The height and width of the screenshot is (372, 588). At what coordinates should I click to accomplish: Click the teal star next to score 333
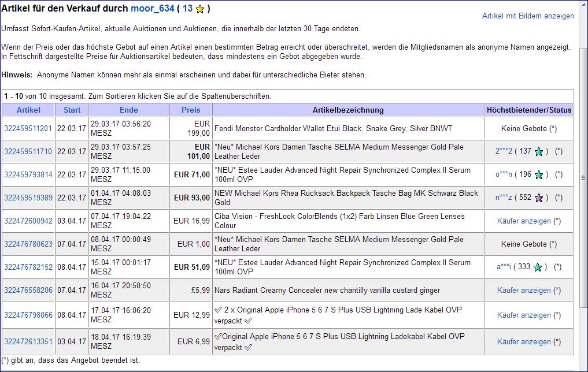click(537, 267)
